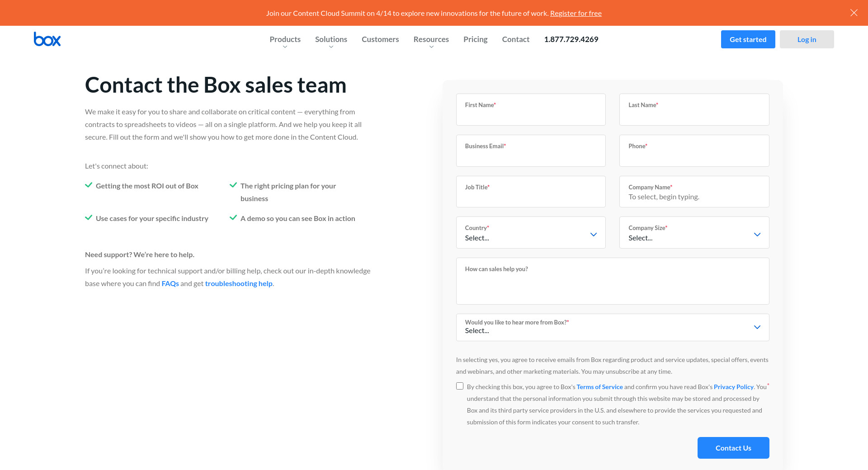This screenshot has height=470, width=868.
Task: Open the troubleshooting help link
Action: pos(239,283)
